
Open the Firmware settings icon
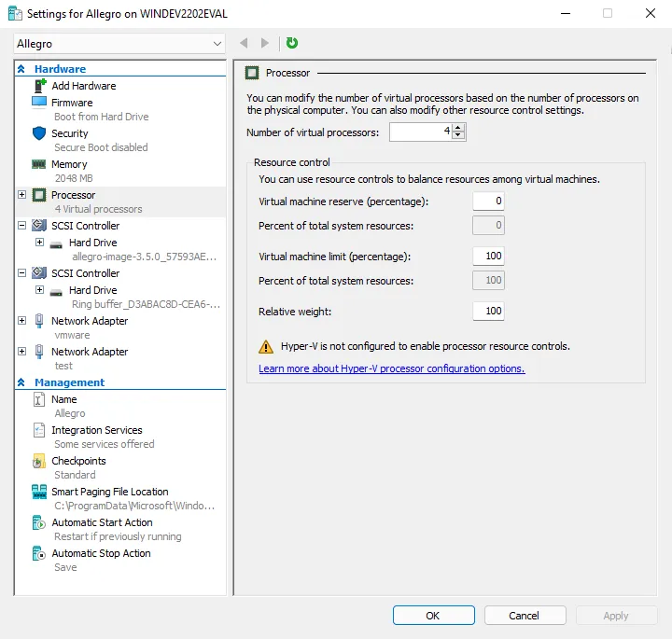coord(39,103)
